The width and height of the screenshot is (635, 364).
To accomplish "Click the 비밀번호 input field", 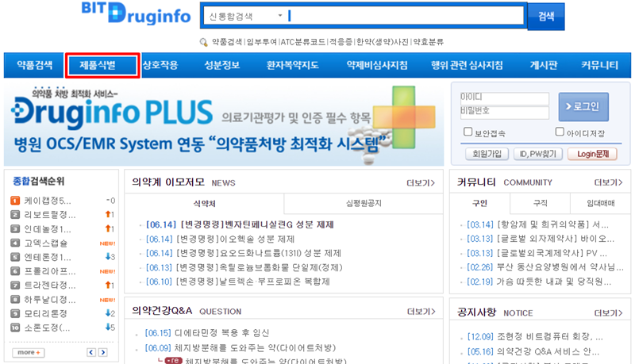I will pyautogui.click(x=505, y=113).
